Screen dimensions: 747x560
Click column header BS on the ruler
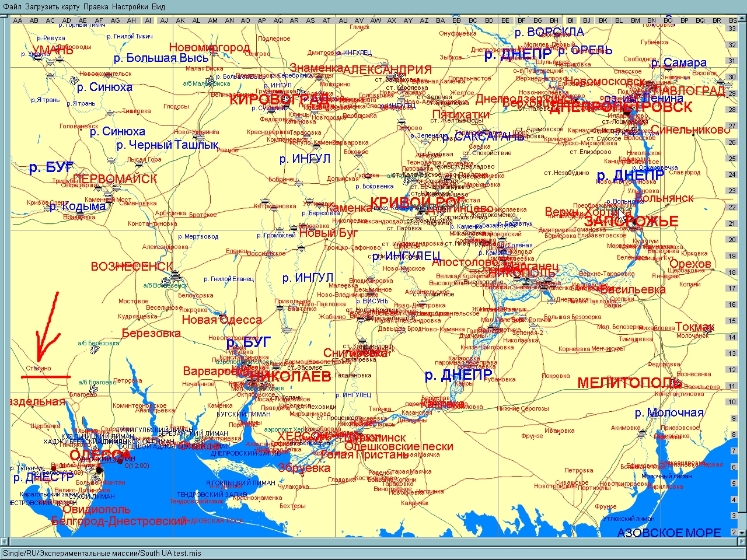733,20
